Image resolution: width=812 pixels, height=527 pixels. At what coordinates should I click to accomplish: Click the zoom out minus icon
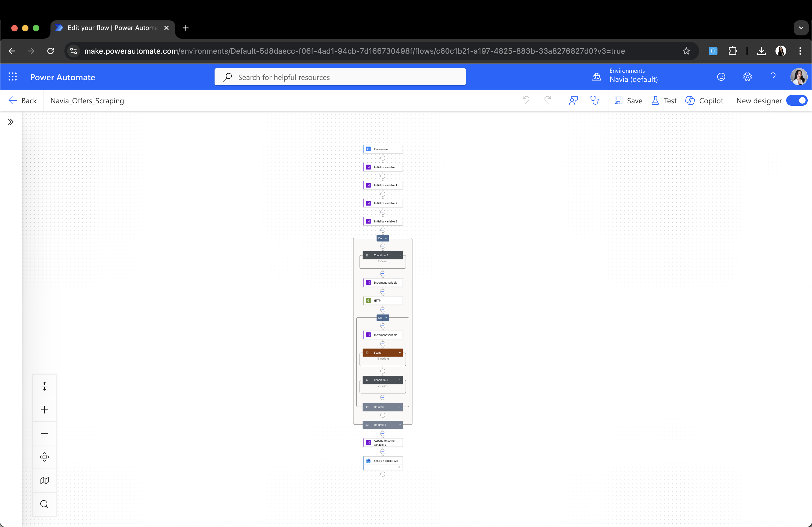tap(44, 433)
